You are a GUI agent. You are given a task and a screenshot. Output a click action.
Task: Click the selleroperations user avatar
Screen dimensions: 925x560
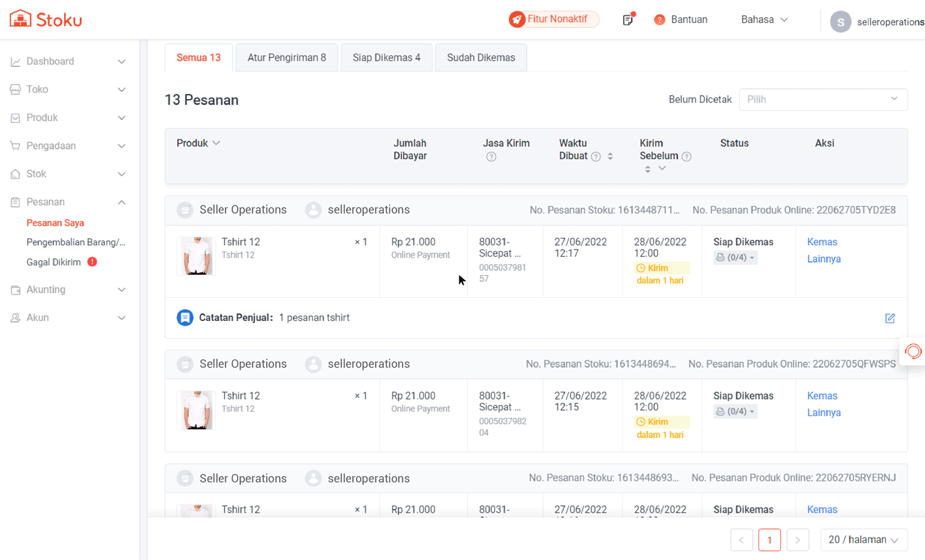pyautogui.click(x=840, y=21)
